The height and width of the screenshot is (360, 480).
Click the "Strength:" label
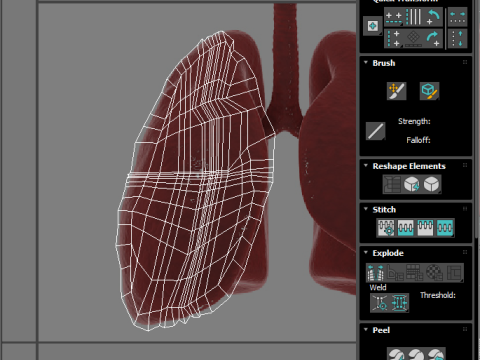(414, 121)
